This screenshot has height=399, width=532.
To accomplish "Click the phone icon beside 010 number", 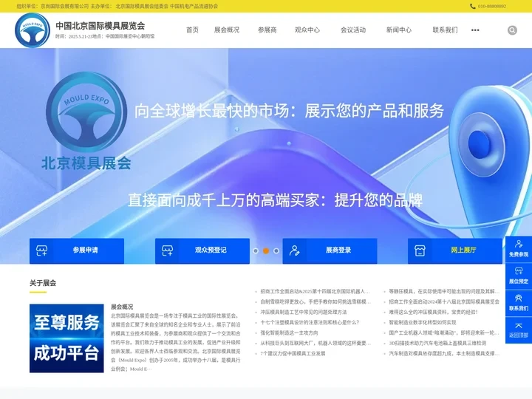I will tap(473, 6).
